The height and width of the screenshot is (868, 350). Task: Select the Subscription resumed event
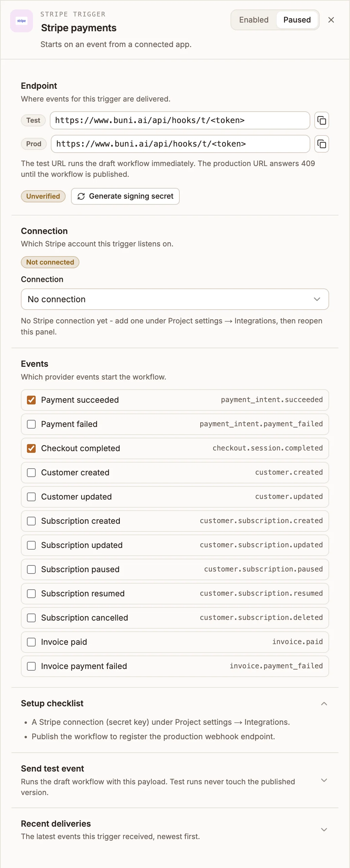(x=31, y=594)
